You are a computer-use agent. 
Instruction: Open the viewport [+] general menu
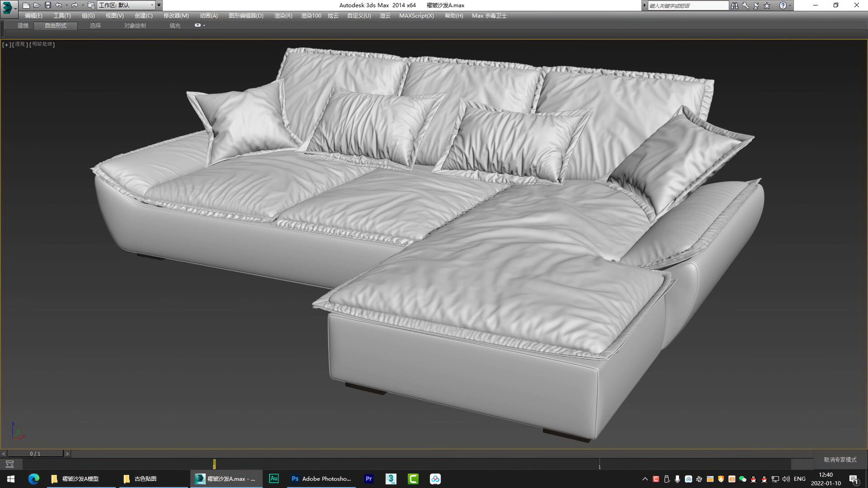pyautogui.click(x=6, y=44)
